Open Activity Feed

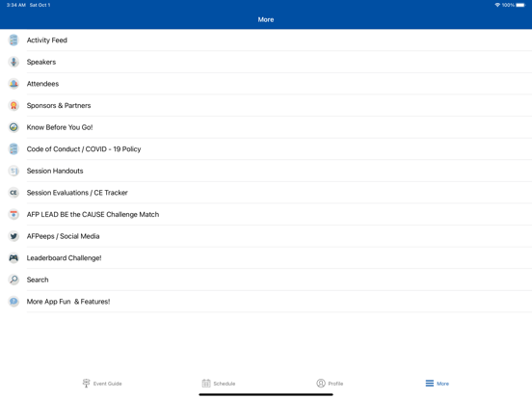pyautogui.click(x=266, y=40)
